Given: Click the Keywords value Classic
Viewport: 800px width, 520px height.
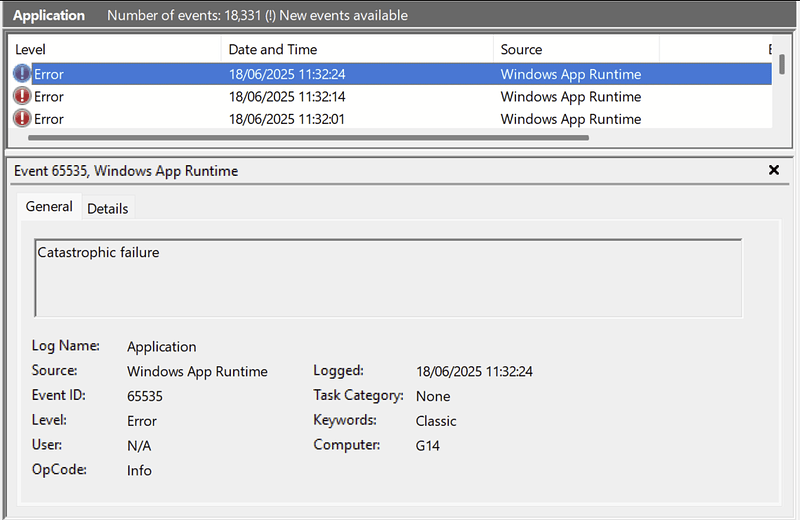Looking at the screenshot, I should pos(436,421).
